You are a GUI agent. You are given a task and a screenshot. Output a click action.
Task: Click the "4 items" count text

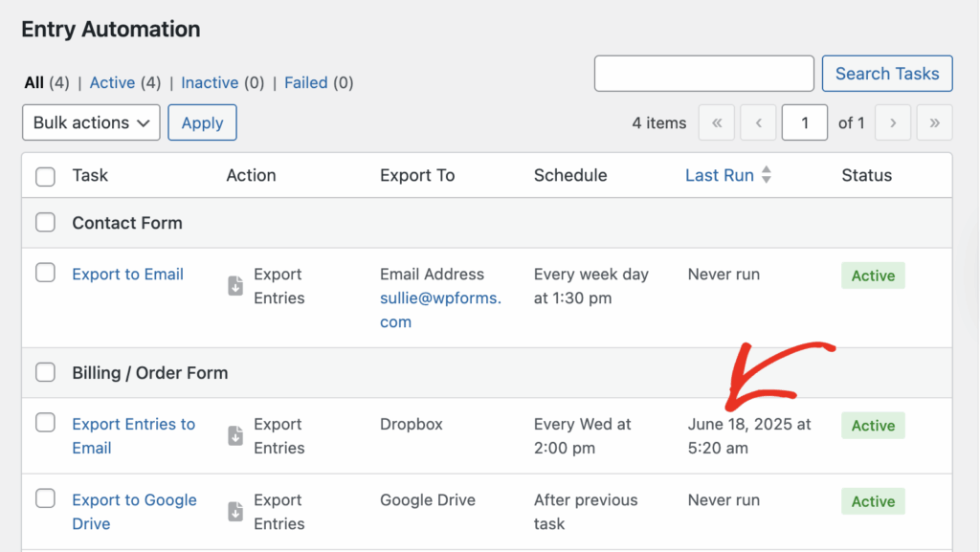click(658, 122)
